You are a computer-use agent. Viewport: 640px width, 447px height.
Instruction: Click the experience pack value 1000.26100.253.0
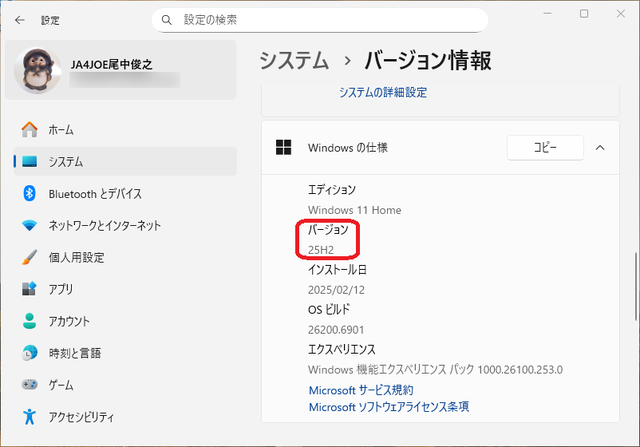click(520, 369)
